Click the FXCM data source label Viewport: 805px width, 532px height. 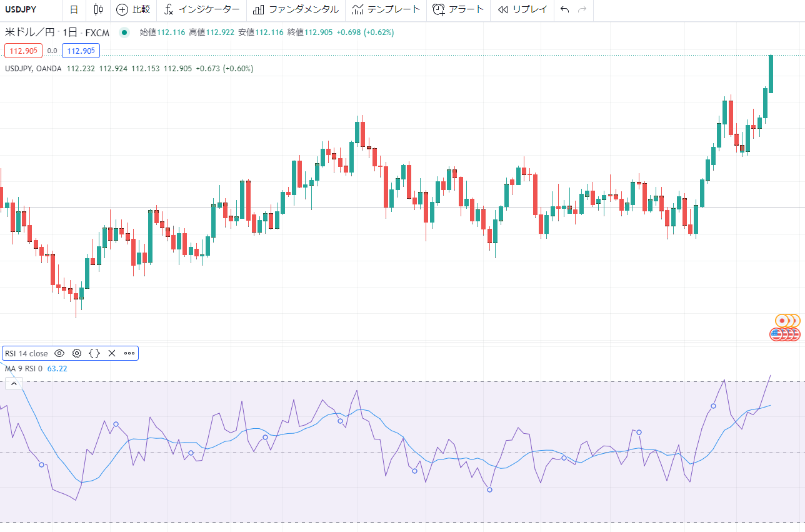96,33
